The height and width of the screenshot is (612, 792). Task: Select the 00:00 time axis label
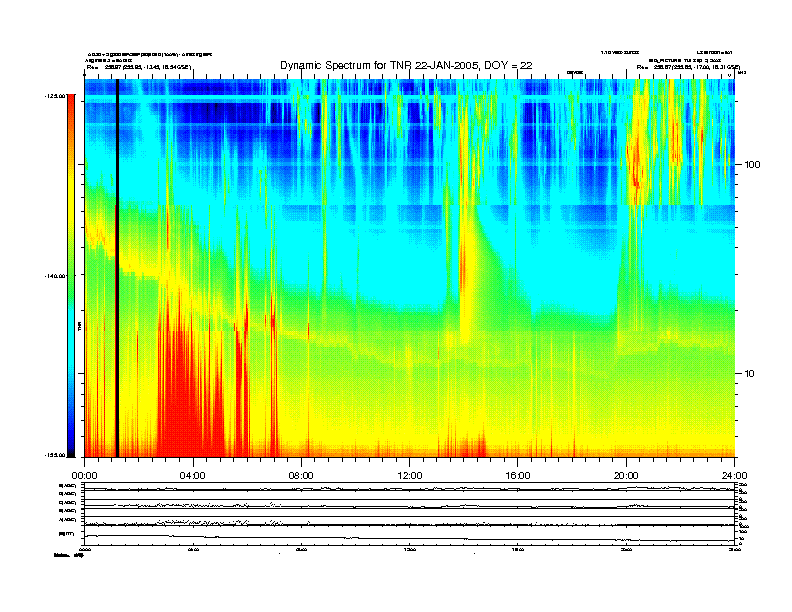[84, 476]
